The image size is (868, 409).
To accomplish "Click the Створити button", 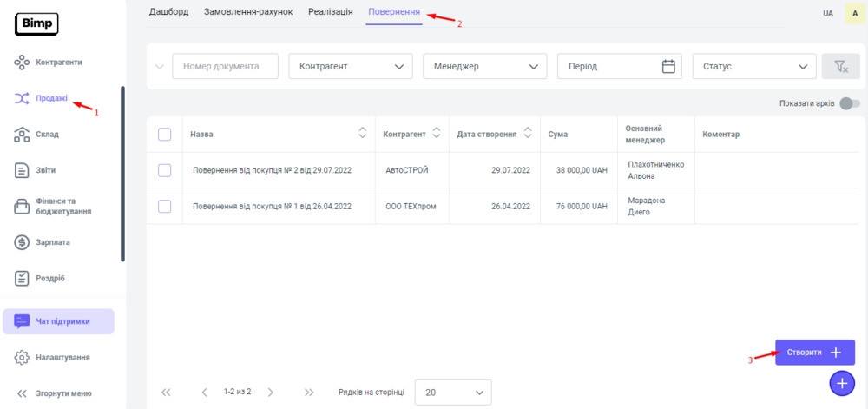I will point(814,353).
